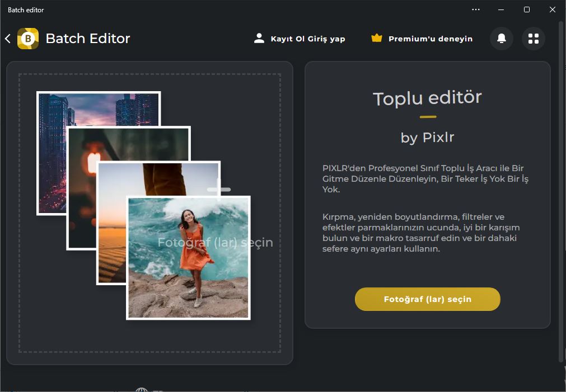
Task: Close the Batch editor window
Action: tap(552, 10)
